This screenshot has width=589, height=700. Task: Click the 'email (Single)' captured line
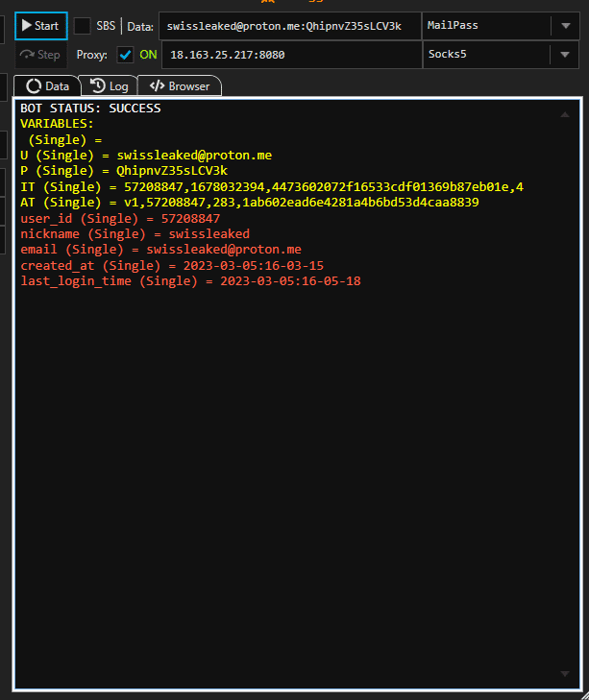(160, 250)
